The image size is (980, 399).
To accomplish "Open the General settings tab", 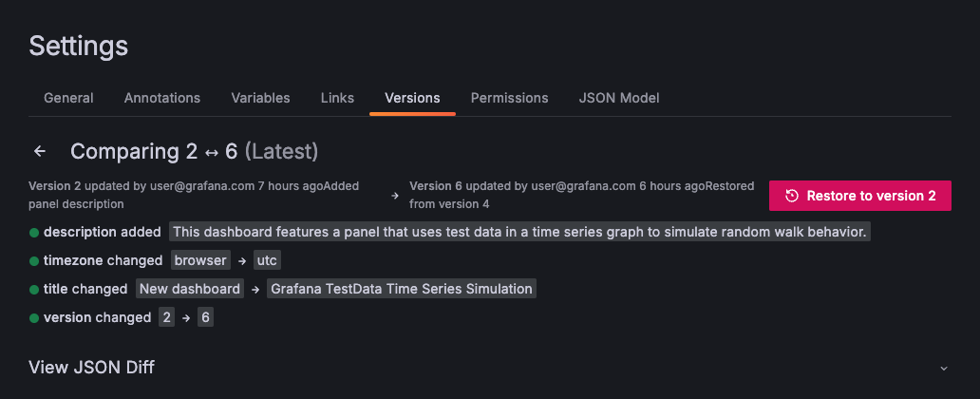I will [x=68, y=98].
